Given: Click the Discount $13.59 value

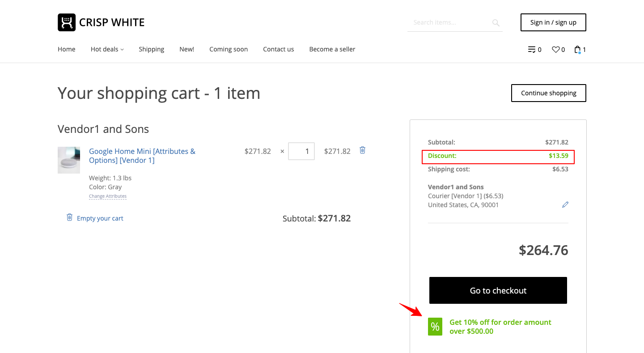Looking at the screenshot, I should click(559, 156).
